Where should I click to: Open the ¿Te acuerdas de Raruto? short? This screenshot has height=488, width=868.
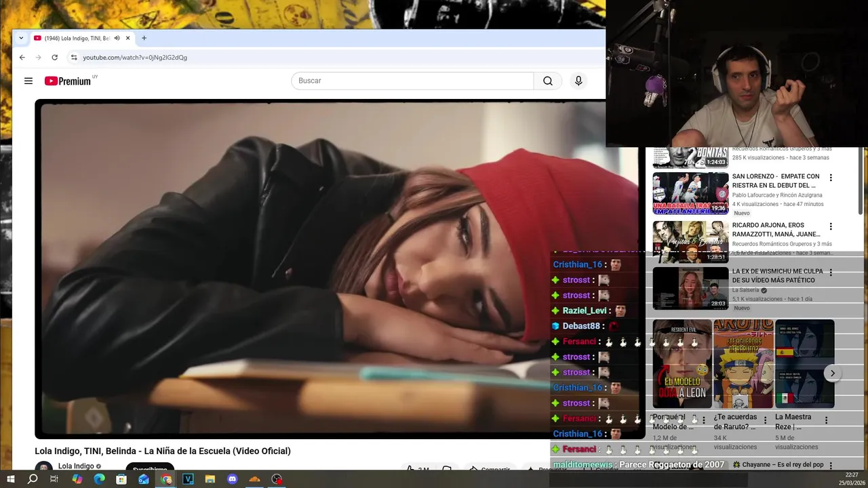pyautogui.click(x=743, y=364)
